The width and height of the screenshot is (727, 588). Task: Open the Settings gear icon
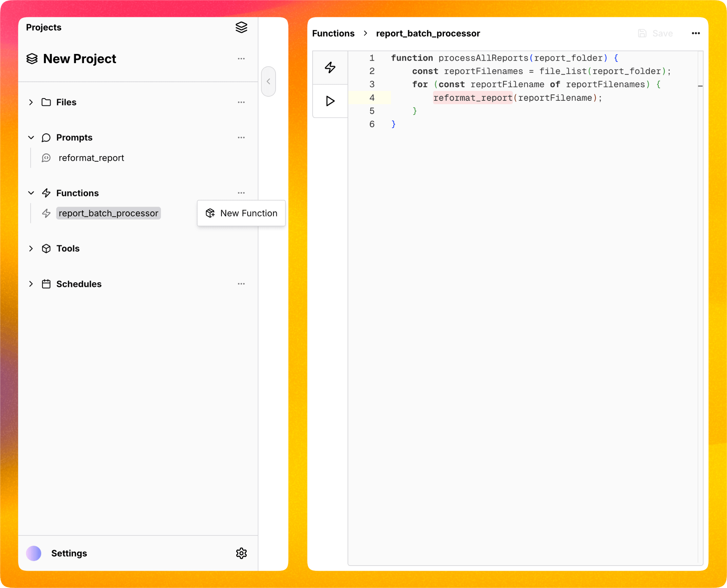coord(241,553)
